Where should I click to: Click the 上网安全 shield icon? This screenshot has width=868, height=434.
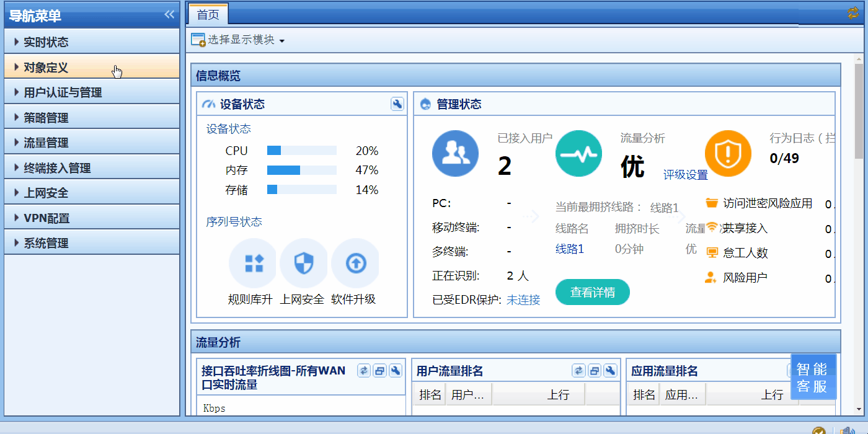304,263
